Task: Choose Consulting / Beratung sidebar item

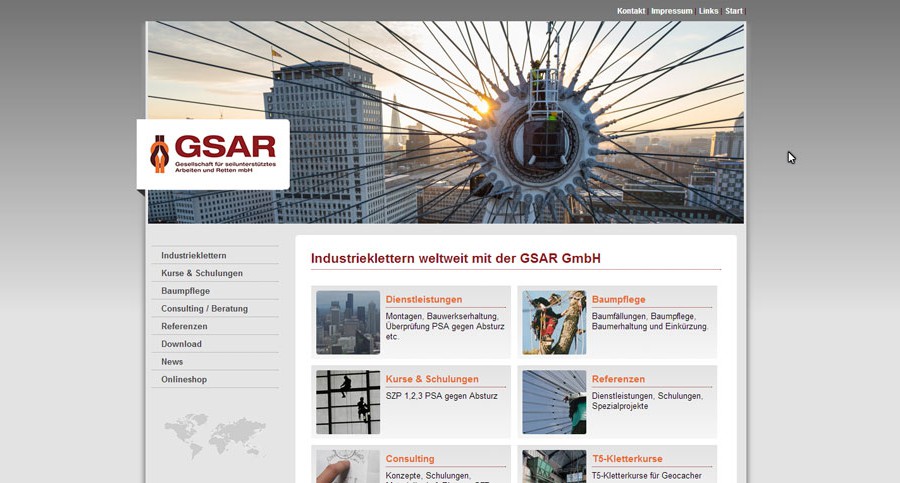Action: click(204, 309)
